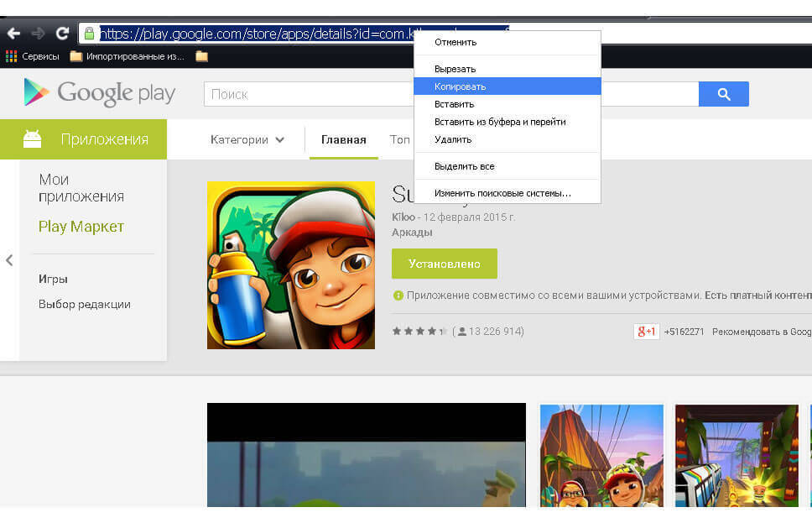The height and width of the screenshot is (523, 812).
Task: Click the star rating row
Action: [x=419, y=332]
